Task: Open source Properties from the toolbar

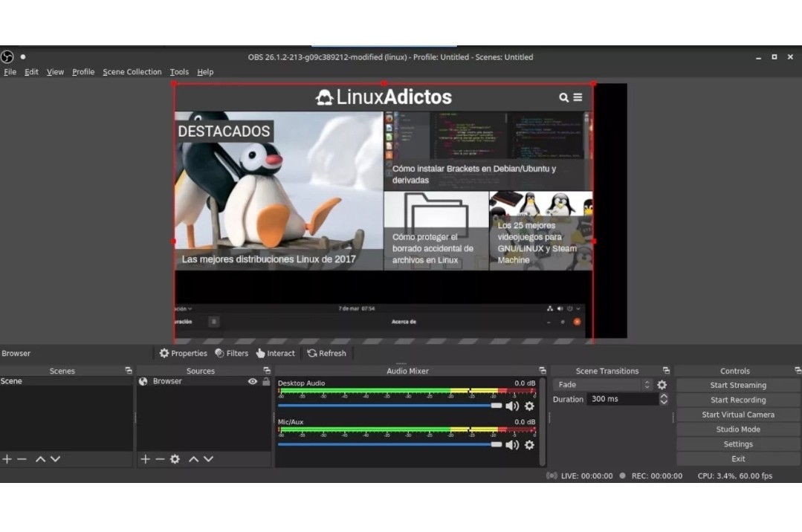Action: pos(183,353)
